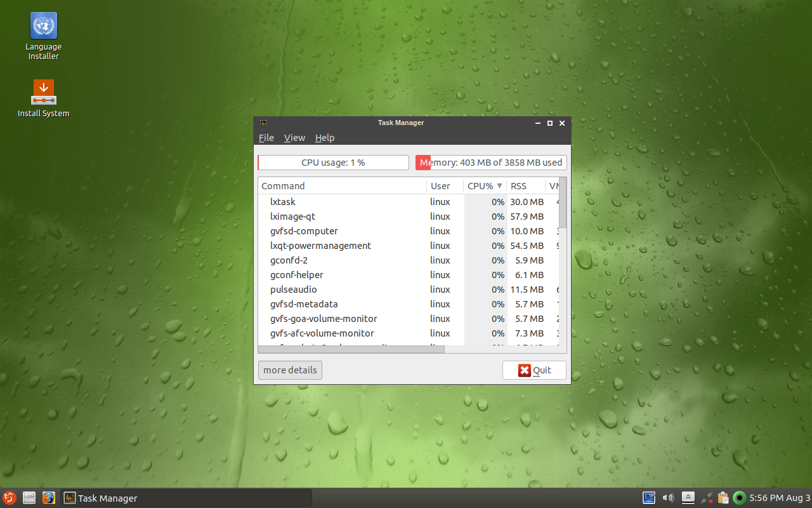Click the volume speaker tray icon
The width and height of the screenshot is (812, 508).
pos(667,498)
